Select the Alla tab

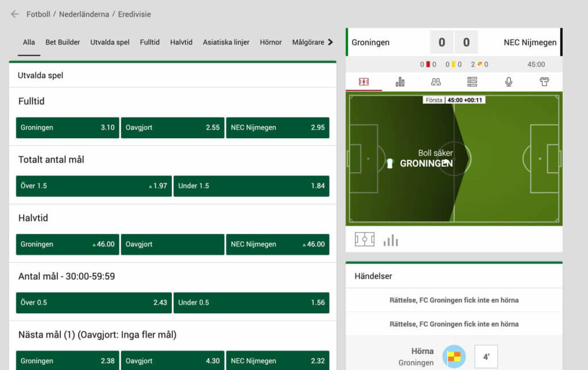(29, 42)
